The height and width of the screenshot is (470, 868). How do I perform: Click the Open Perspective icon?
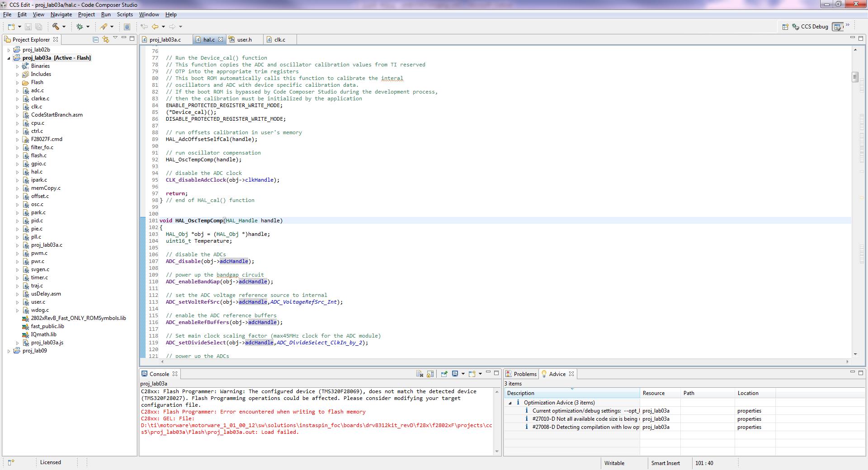(785, 27)
